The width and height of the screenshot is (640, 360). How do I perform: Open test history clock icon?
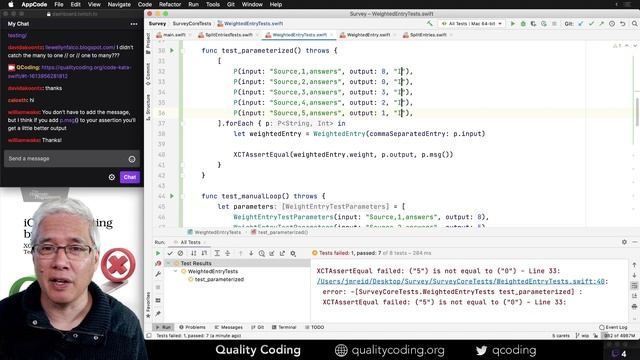pos(262,253)
